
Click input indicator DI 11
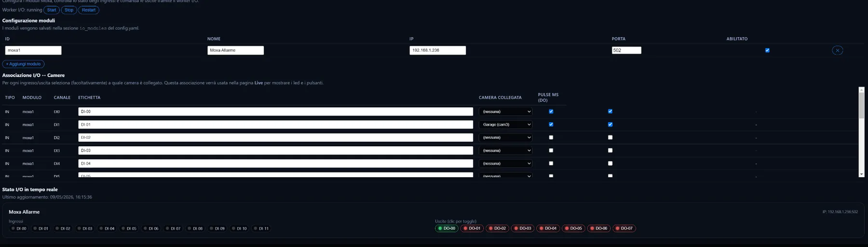[x=261, y=228]
